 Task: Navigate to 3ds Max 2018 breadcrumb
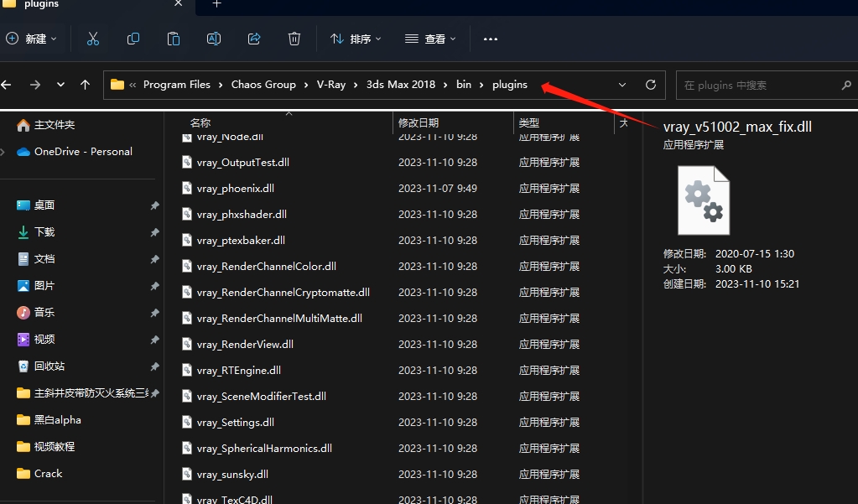point(401,84)
